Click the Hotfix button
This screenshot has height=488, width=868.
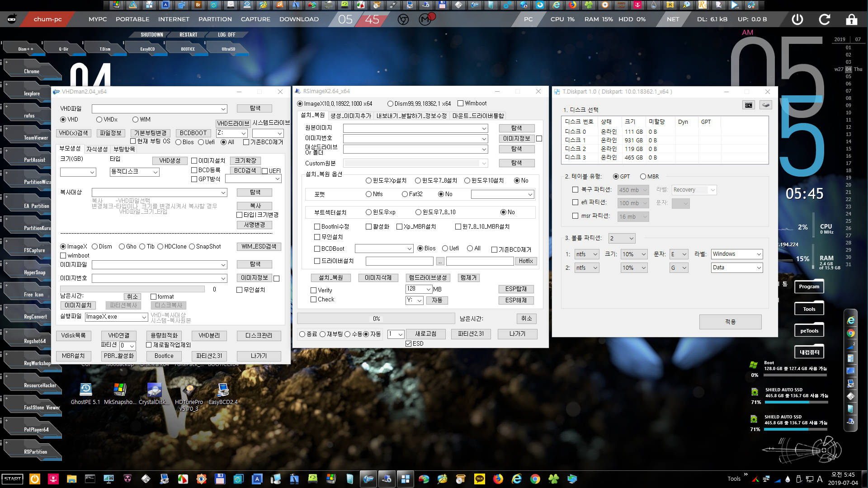[x=526, y=261]
